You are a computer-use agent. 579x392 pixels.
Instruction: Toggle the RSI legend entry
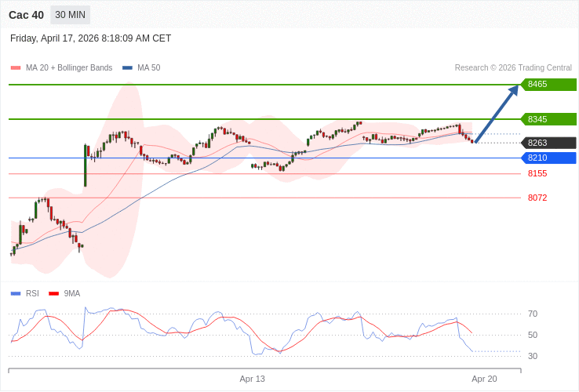[x=32, y=293]
